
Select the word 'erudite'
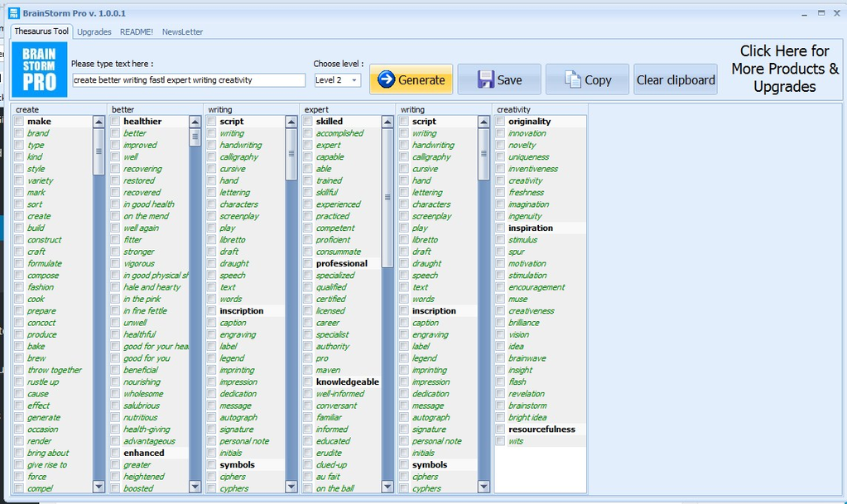point(329,453)
